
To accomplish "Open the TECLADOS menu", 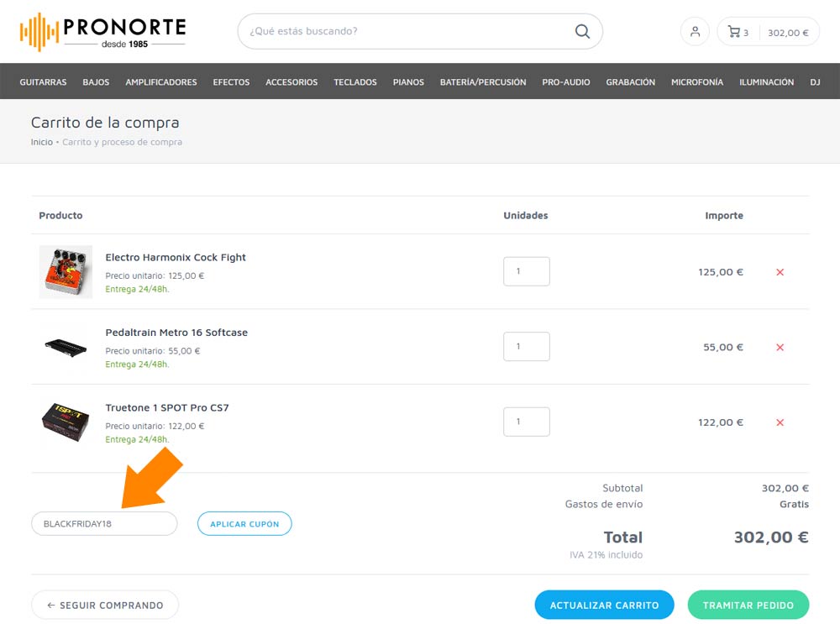I will (x=355, y=82).
